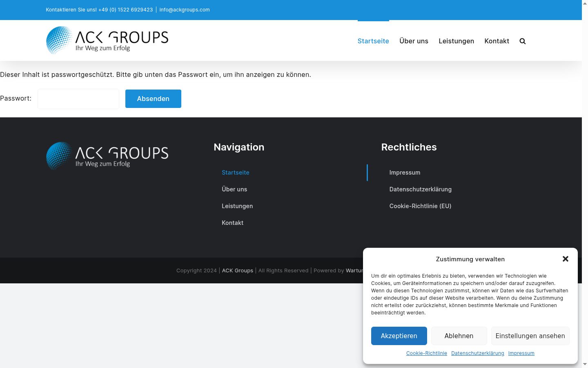Open Impressum link in the cookie dialog
Screen dimensions: 588x368
[x=521, y=353]
